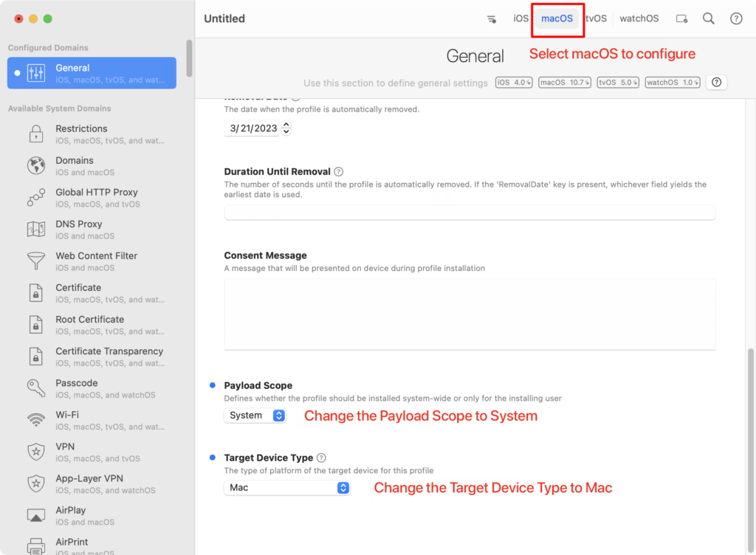Switch to the iOS platform tab
Image resolution: width=756 pixels, height=555 pixels.
click(x=520, y=18)
